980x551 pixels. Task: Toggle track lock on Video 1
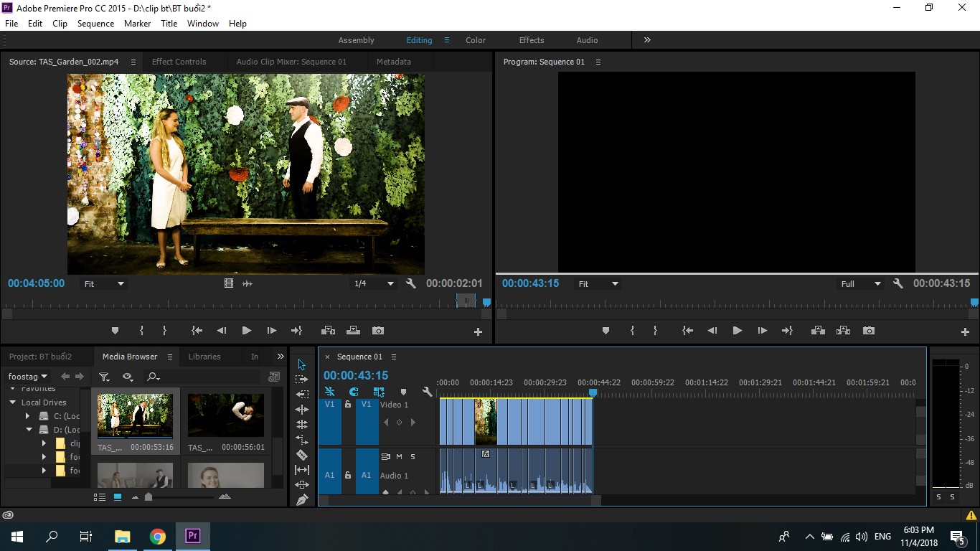click(348, 405)
